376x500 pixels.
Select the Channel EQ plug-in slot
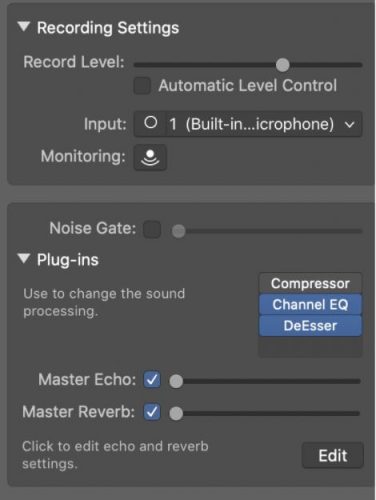310,304
